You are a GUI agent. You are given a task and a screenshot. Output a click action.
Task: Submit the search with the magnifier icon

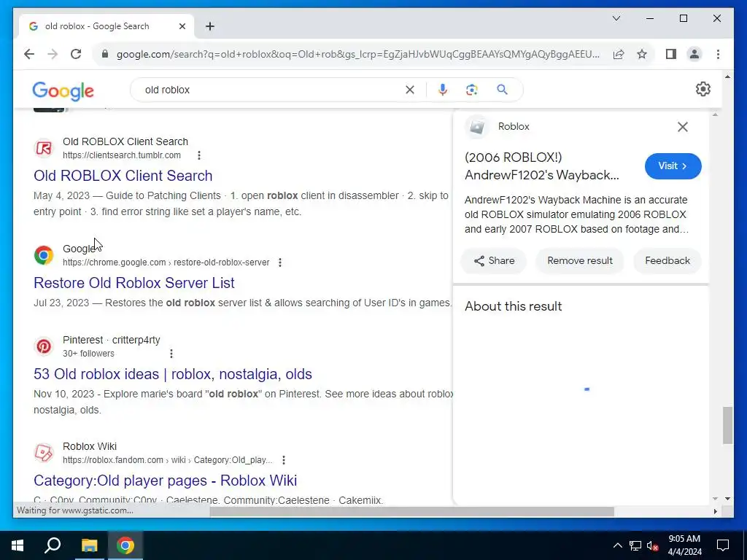click(x=502, y=90)
